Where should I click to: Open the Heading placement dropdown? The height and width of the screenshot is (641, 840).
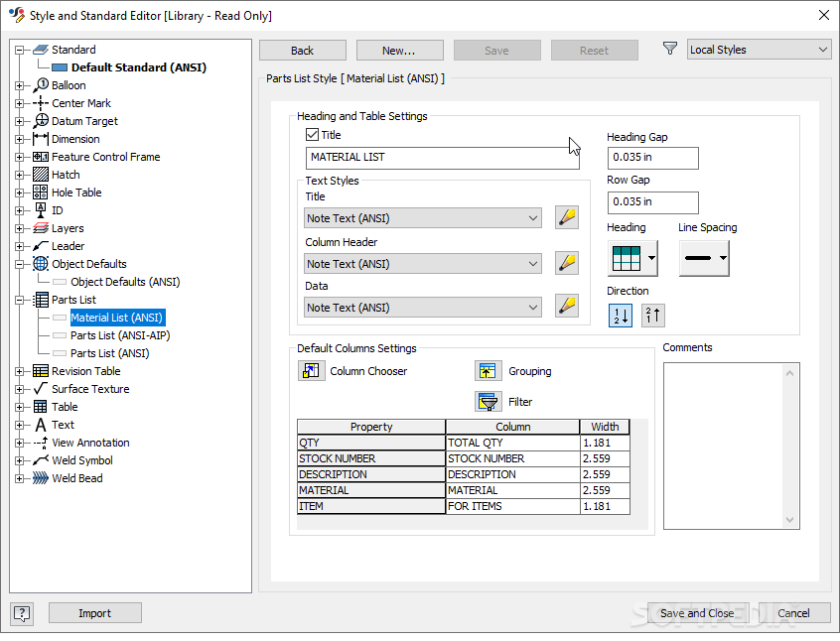click(632, 258)
